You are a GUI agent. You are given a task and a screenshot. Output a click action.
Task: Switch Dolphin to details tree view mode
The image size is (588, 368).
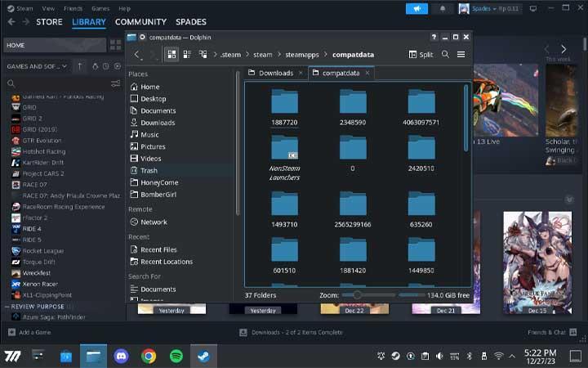203,55
